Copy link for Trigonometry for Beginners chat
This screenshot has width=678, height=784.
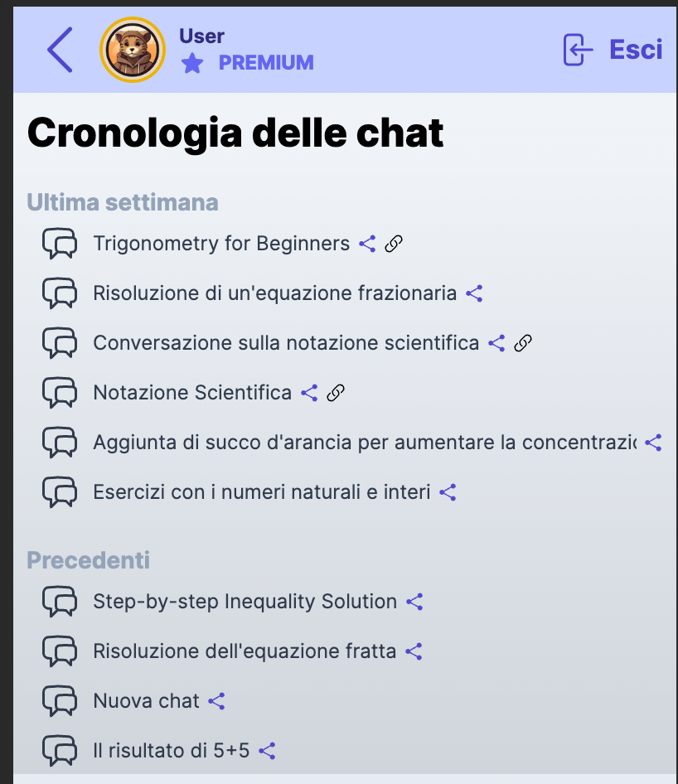[x=394, y=244]
